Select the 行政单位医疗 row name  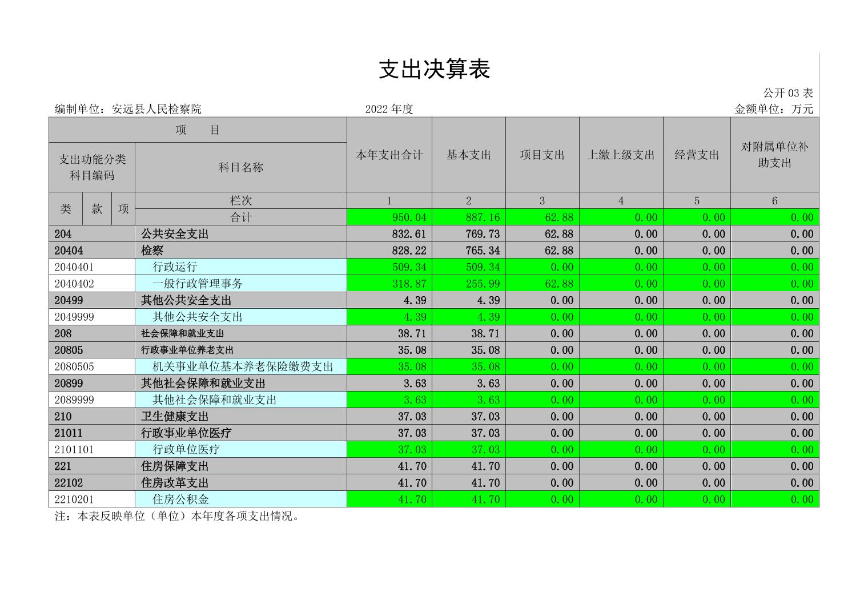pyautogui.click(x=241, y=450)
